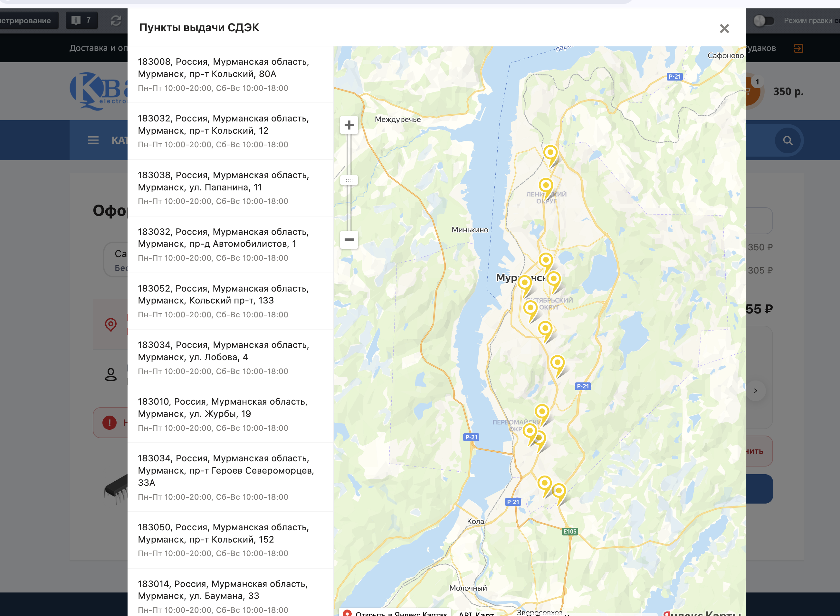The width and height of the screenshot is (840, 616).
Task: Choose pickup point ул. Лобова, 4
Action: tap(230, 358)
